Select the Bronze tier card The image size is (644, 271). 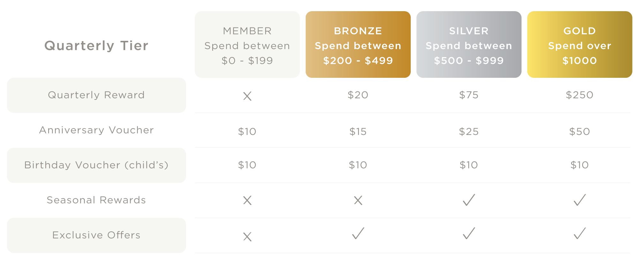click(x=358, y=44)
